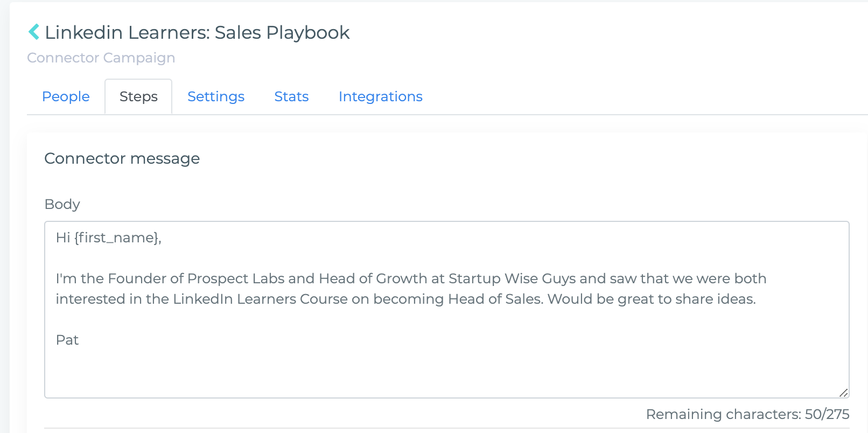The height and width of the screenshot is (433, 868).
Task: Click the campaign title Linkedin Learners: Sales Playbook
Action: [x=197, y=32]
